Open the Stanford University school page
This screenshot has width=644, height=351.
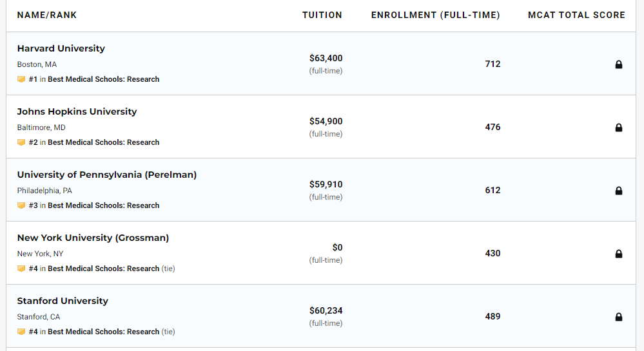click(63, 301)
